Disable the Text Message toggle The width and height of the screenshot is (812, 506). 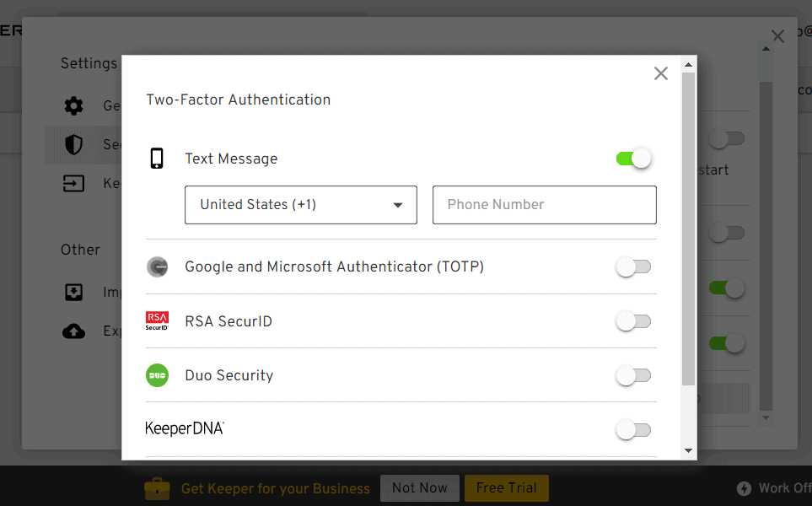(634, 159)
